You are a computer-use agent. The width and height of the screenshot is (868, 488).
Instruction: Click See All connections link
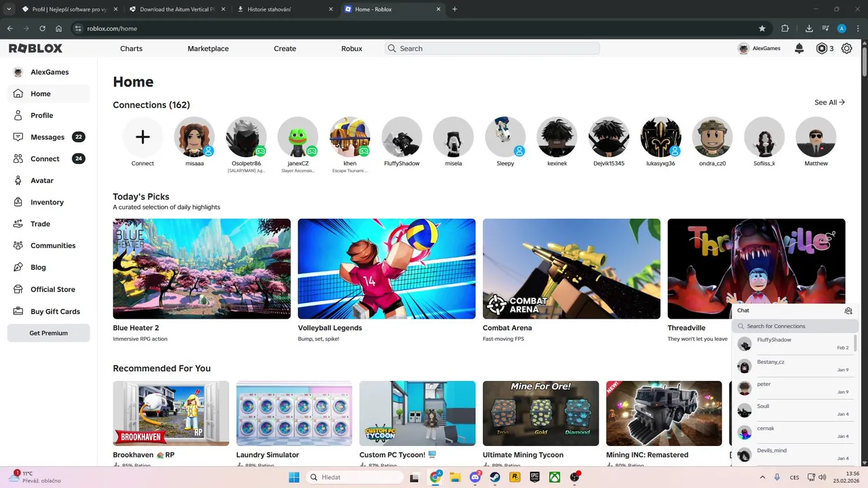coord(829,102)
